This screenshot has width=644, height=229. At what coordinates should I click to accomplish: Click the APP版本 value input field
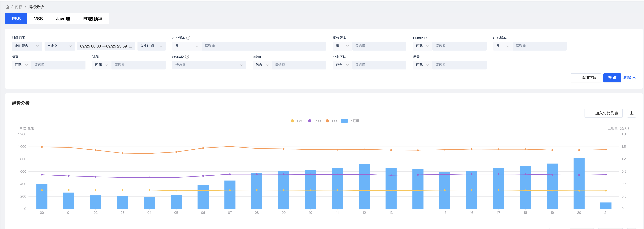[264, 46]
